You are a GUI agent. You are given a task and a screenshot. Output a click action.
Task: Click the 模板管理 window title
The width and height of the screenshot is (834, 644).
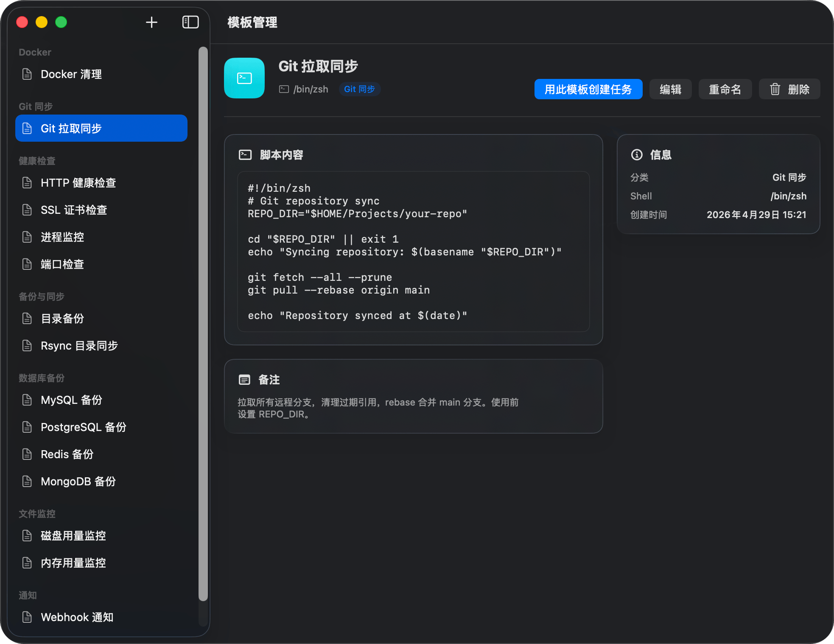click(x=252, y=22)
